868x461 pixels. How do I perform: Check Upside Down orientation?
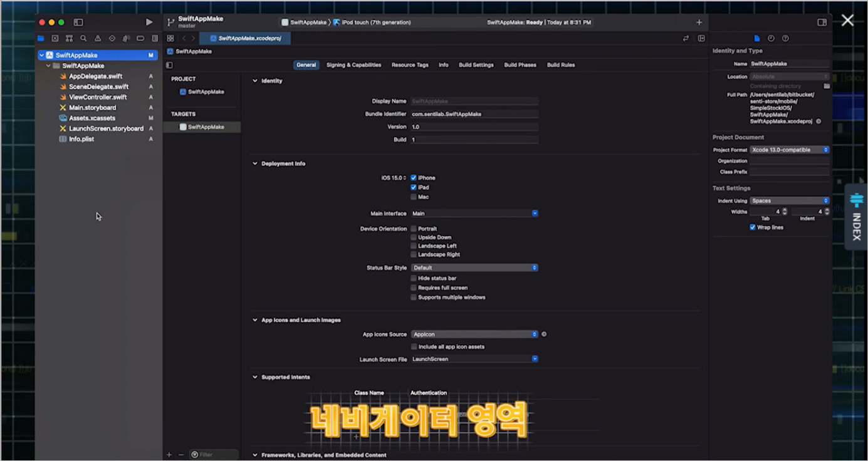click(x=414, y=237)
